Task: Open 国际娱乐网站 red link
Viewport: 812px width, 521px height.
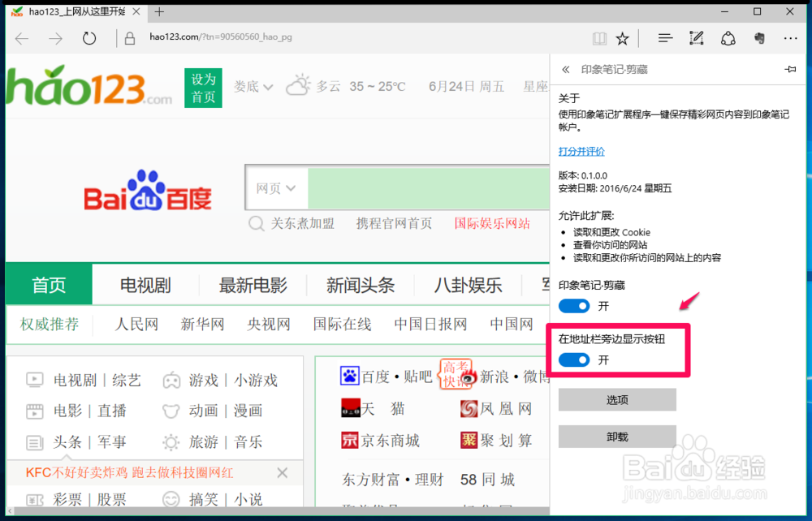Action: click(x=493, y=223)
